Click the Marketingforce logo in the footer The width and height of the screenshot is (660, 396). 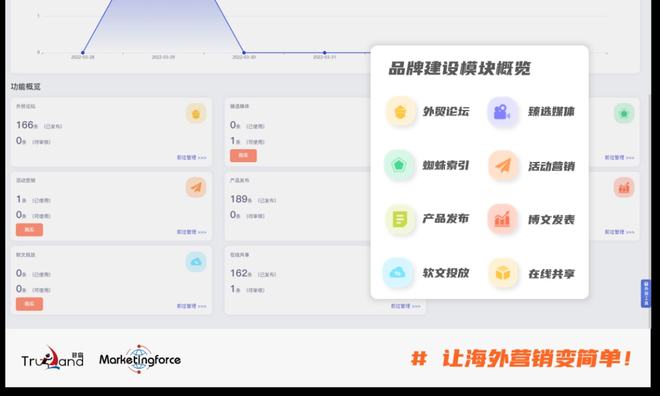tap(140, 359)
